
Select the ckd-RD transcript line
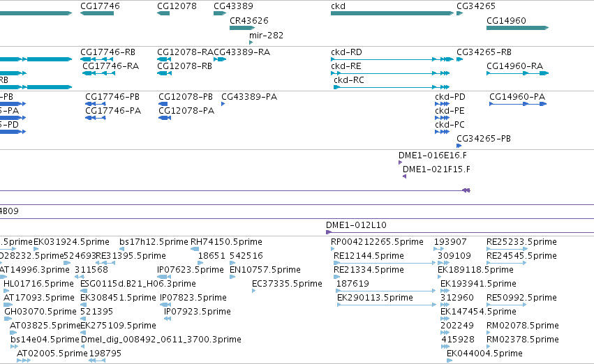[x=392, y=59]
